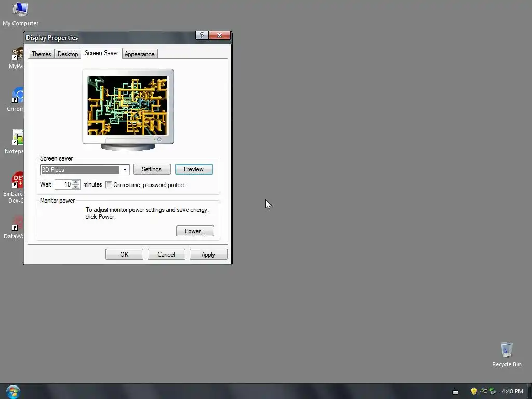The height and width of the screenshot is (399, 532).
Task: Click the help question mark button
Action: coord(202,35)
